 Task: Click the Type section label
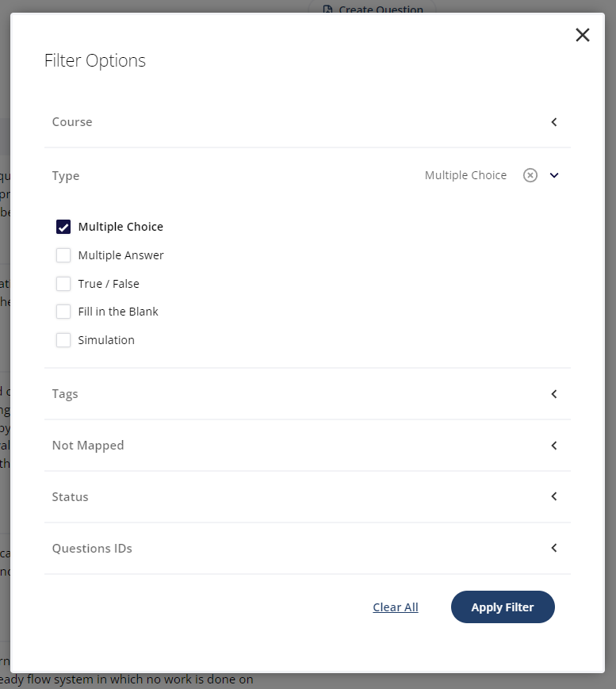click(66, 176)
